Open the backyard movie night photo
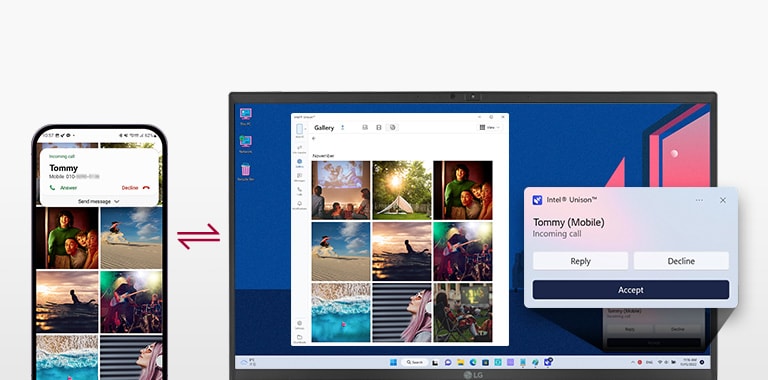Image resolution: width=768 pixels, height=380 pixels. pos(463,312)
